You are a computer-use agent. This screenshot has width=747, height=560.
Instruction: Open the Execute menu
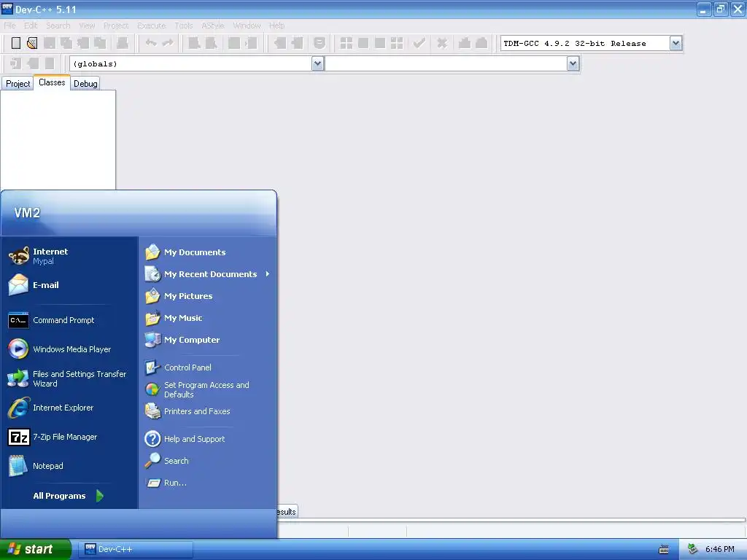click(152, 26)
